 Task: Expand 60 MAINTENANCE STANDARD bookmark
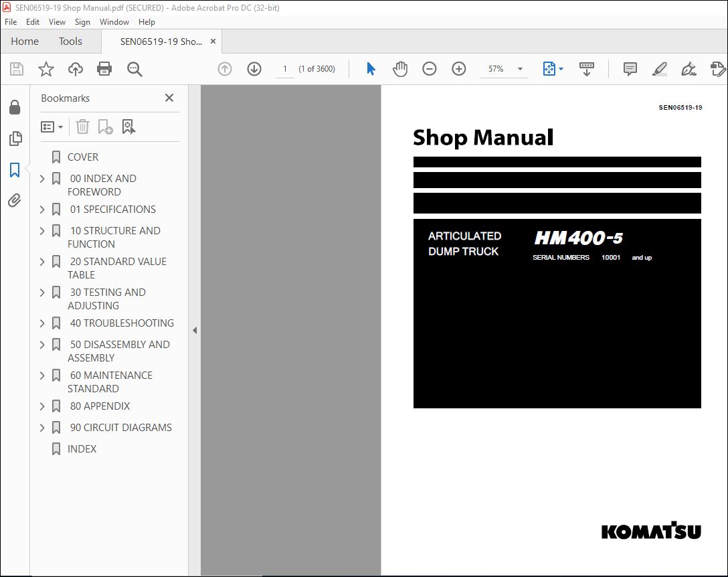click(x=42, y=376)
